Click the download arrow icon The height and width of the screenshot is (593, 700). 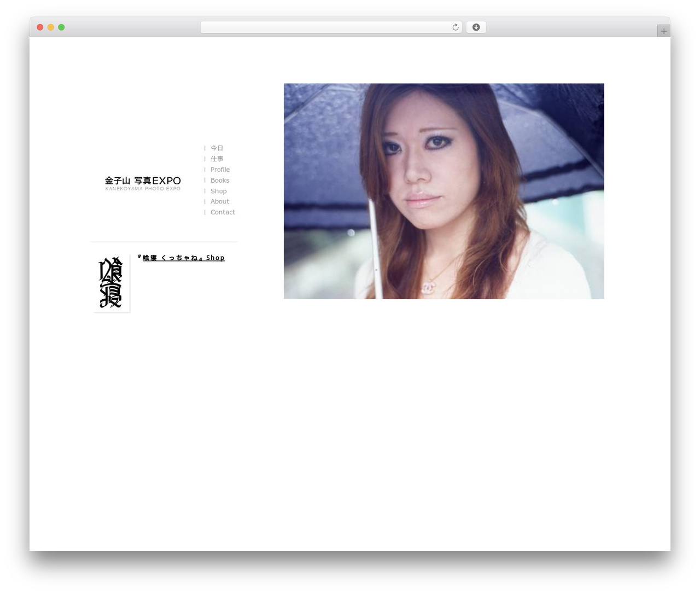point(476,27)
